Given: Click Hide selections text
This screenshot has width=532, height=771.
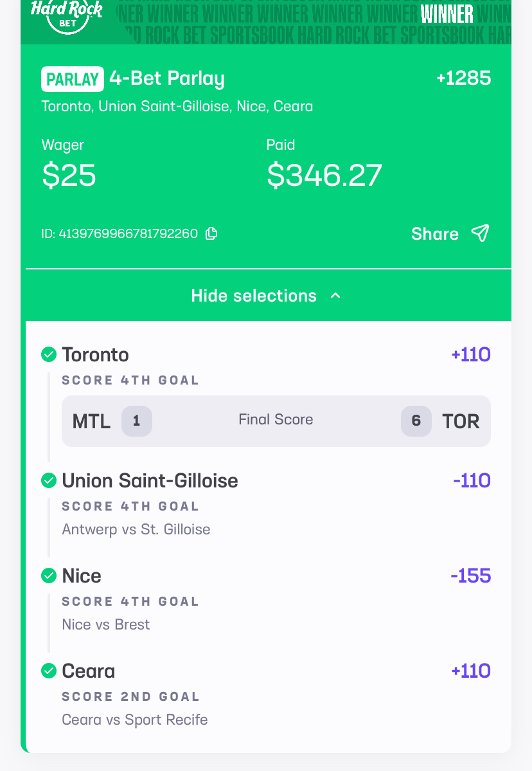Looking at the screenshot, I should tap(254, 296).
